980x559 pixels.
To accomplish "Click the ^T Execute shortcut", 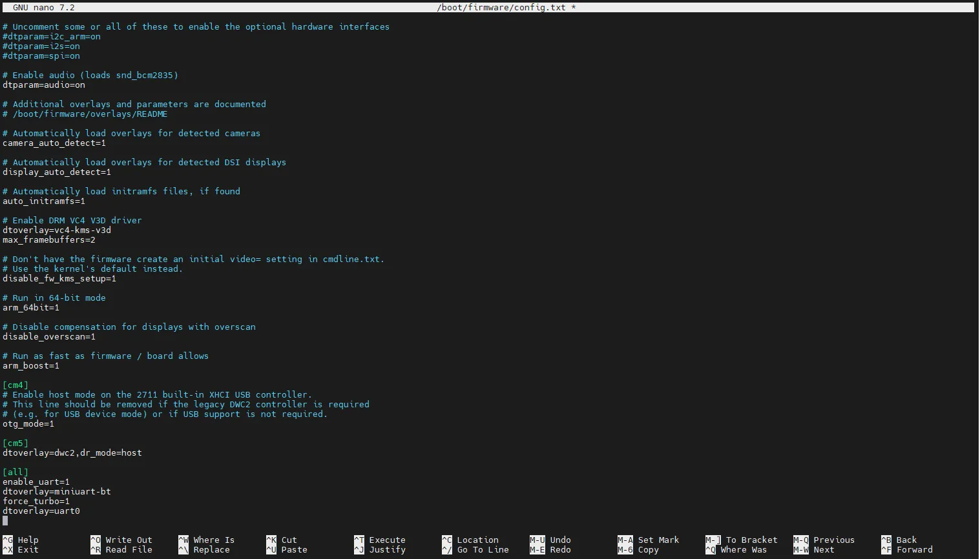I will tap(380, 540).
